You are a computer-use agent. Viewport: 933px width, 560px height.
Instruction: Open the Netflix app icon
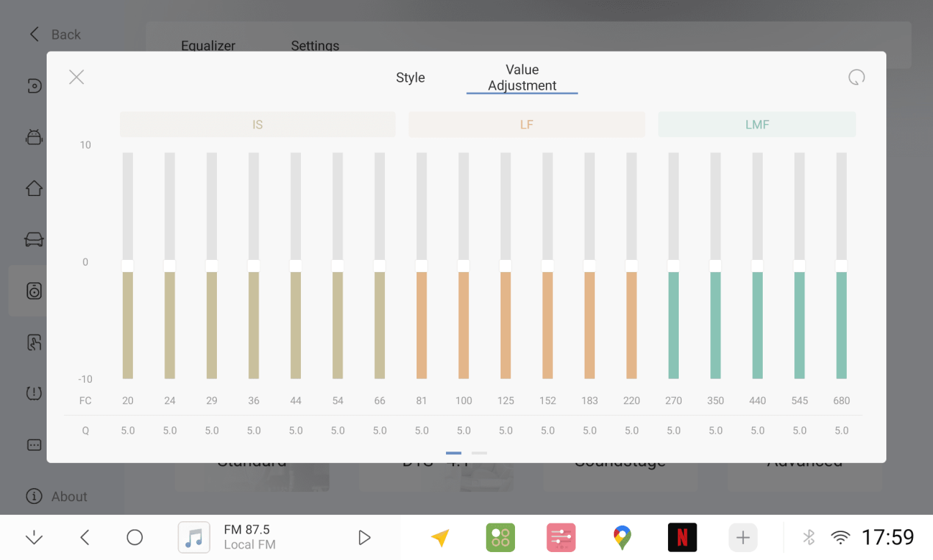682,537
